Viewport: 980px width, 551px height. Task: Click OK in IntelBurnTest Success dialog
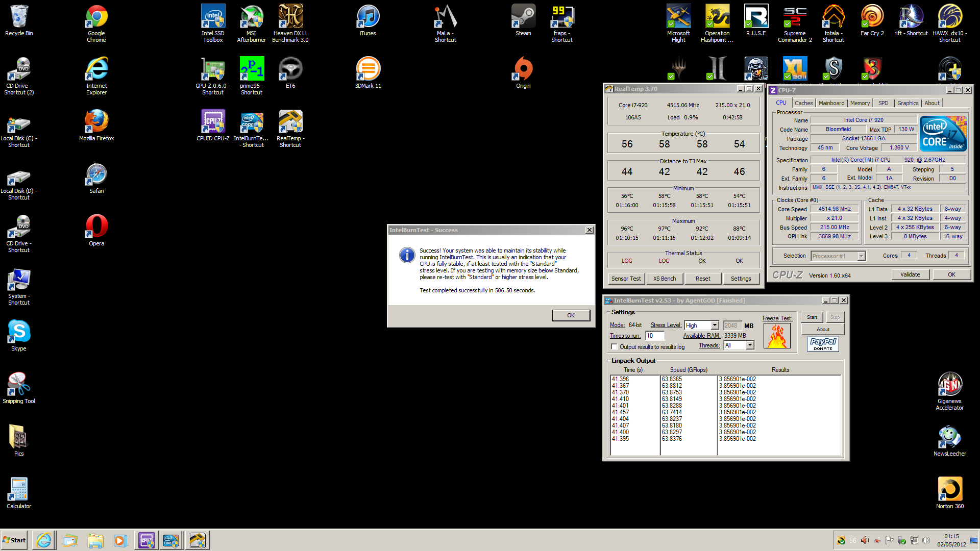571,315
